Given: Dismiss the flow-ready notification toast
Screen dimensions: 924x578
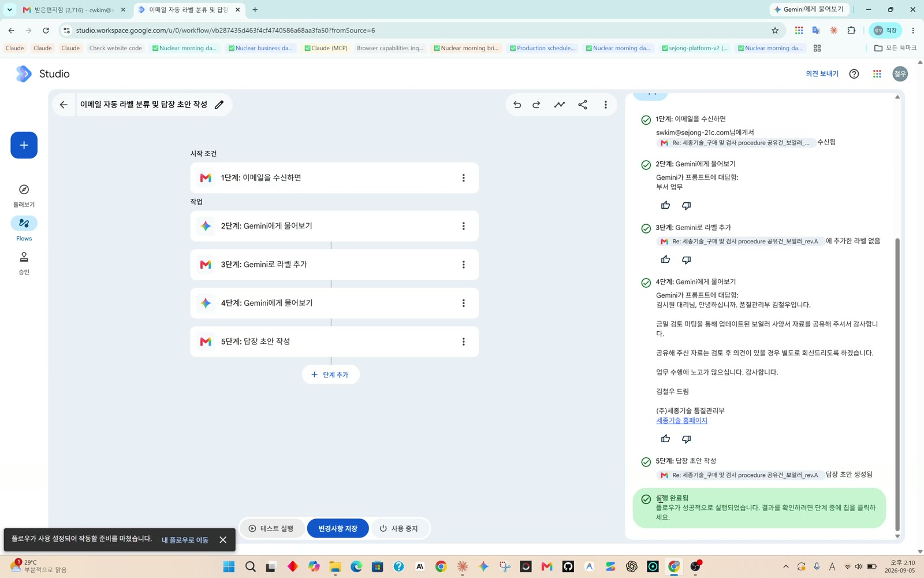Looking at the screenshot, I should tap(223, 540).
